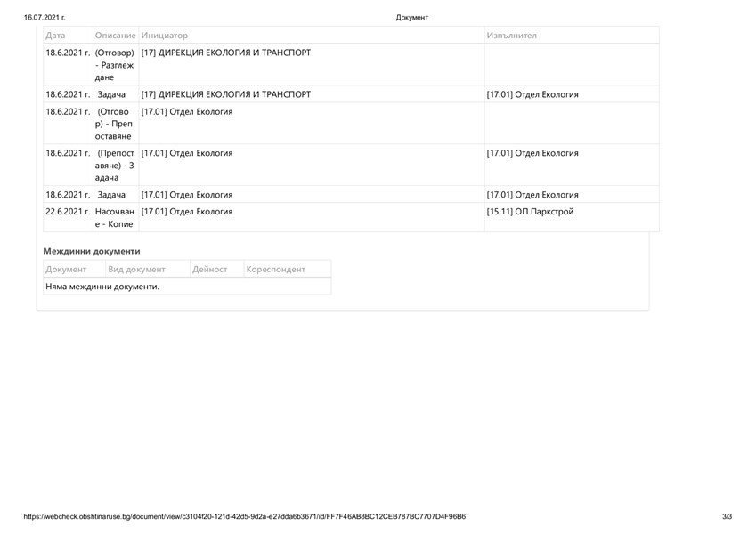Select the Няма междинни документи row
This screenshot has height=534, width=756.
102,287
